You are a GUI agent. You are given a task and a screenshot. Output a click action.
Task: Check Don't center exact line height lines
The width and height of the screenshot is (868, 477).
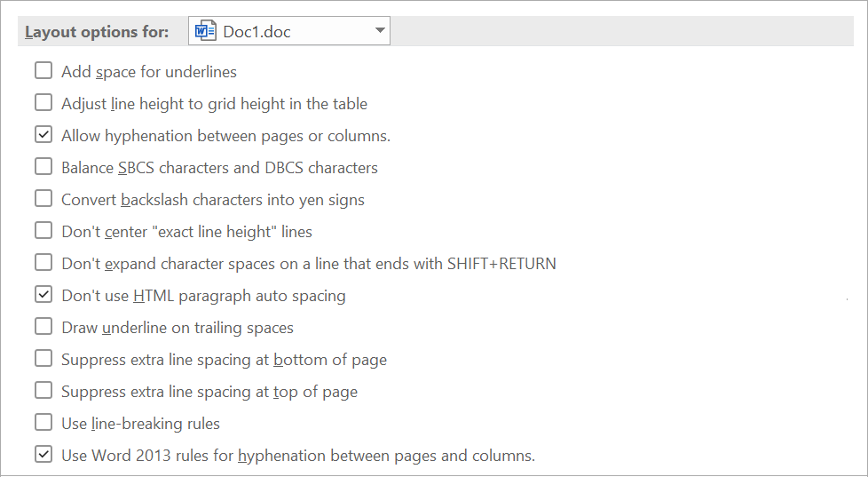pos(43,230)
